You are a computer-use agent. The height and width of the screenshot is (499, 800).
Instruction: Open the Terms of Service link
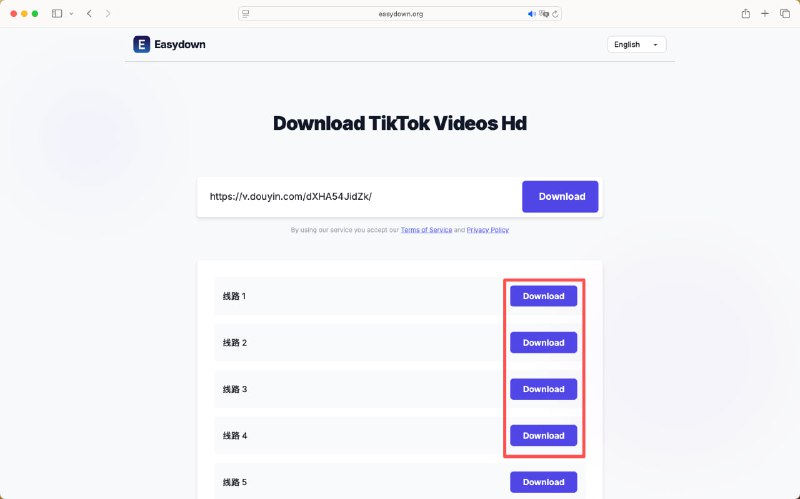[426, 230]
